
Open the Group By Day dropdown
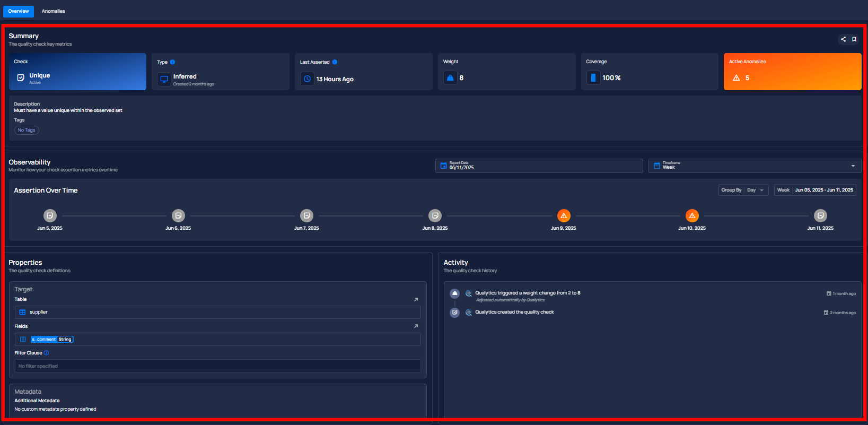coord(743,190)
